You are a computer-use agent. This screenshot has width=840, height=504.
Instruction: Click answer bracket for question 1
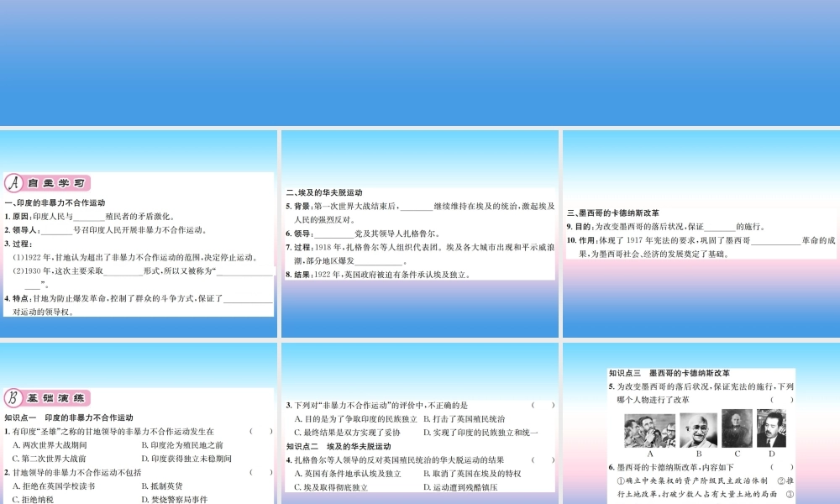[x=261, y=431]
